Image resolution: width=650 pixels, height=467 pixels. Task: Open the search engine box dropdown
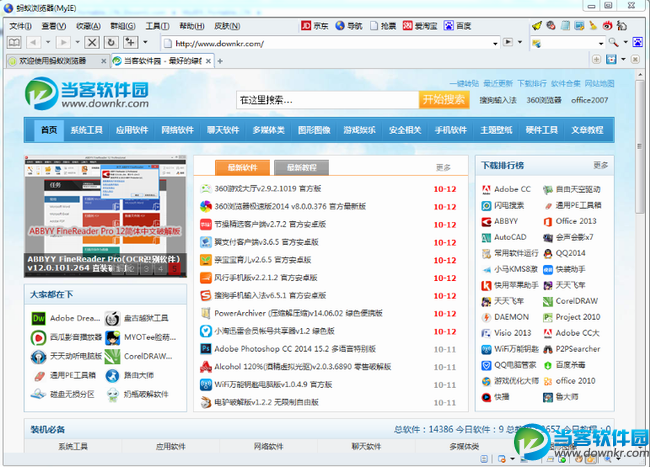(601, 43)
